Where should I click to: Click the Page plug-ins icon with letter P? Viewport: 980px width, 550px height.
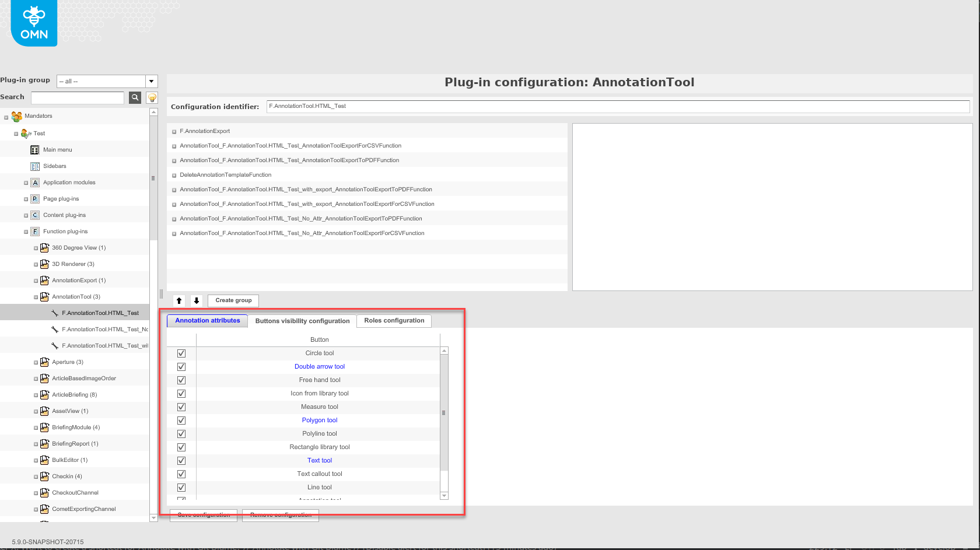[x=34, y=198]
